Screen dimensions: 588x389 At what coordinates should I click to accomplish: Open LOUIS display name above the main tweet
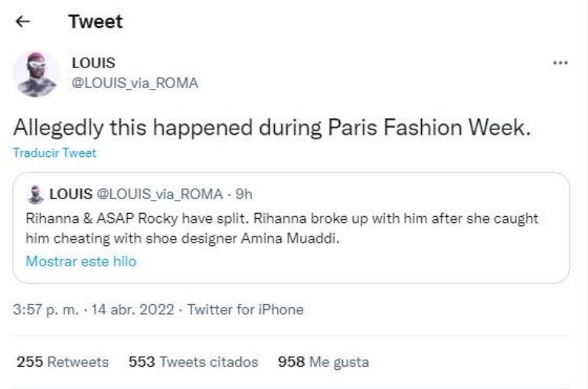coord(93,63)
